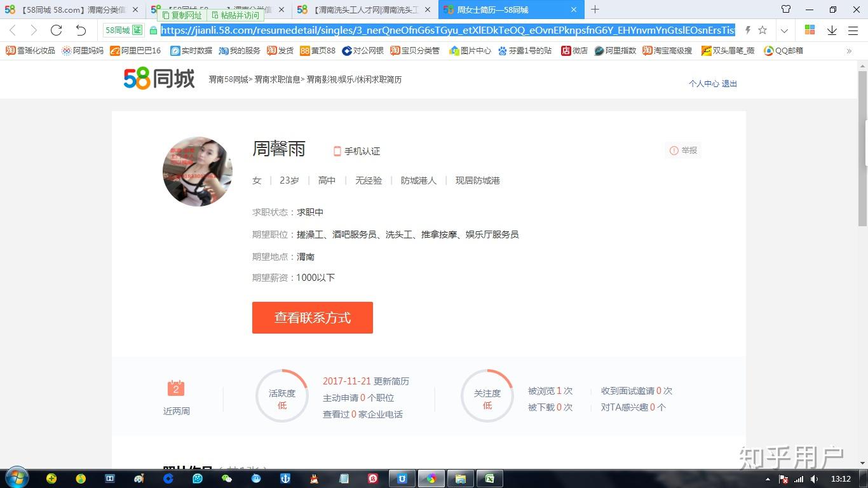Expand more bookmarks with the double chevron
The width and height of the screenshot is (868, 488).
tap(849, 51)
